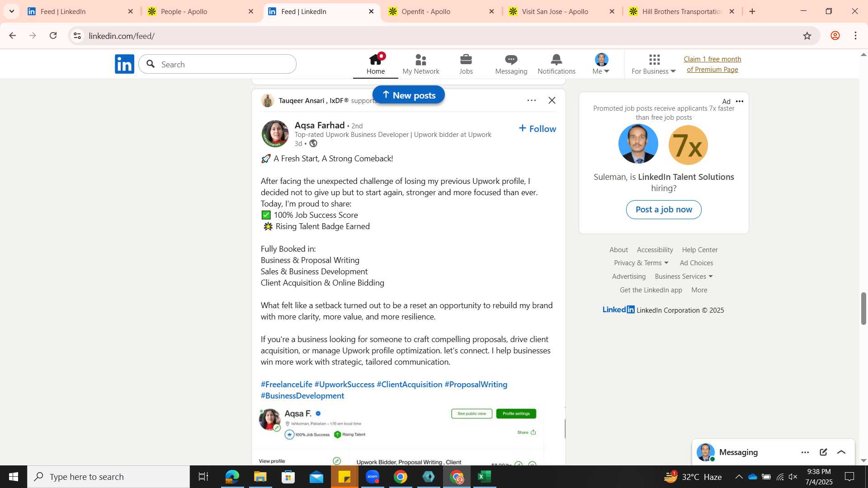Screen dimensions: 868x488
Task: Click the #UpworkSuccess hashtag
Action: pos(344,385)
